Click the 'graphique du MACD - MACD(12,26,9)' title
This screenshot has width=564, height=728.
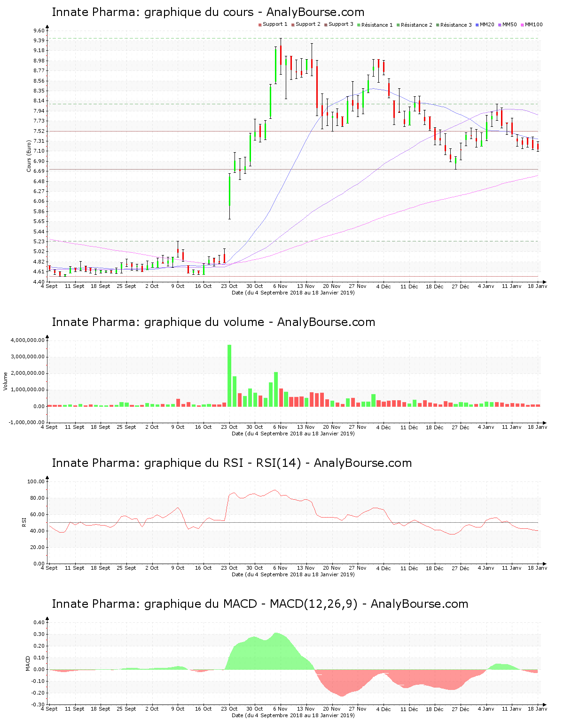click(260, 604)
